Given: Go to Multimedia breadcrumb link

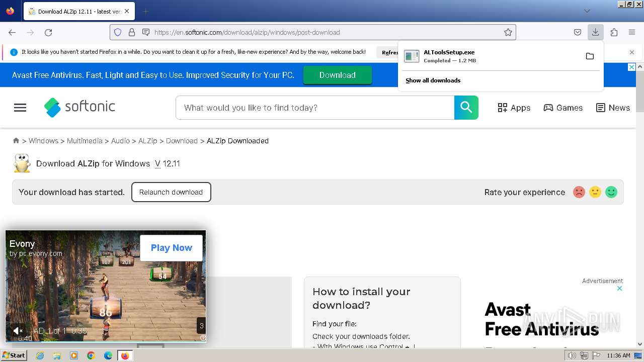Looking at the screenshot, I should click(x=85, y=141).
